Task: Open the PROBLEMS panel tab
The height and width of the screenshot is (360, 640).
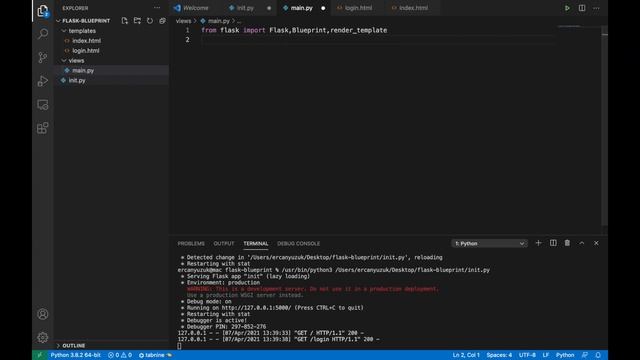Action: 191,243
